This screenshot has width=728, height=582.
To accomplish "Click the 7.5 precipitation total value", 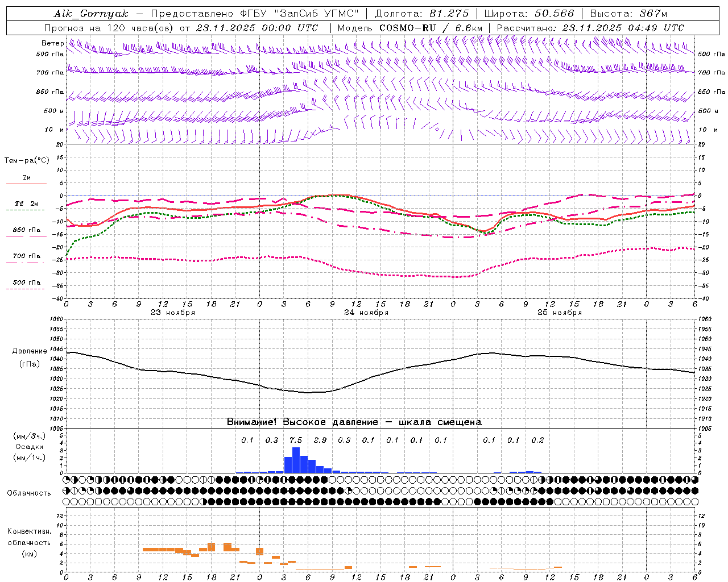I will click(296, 440).
